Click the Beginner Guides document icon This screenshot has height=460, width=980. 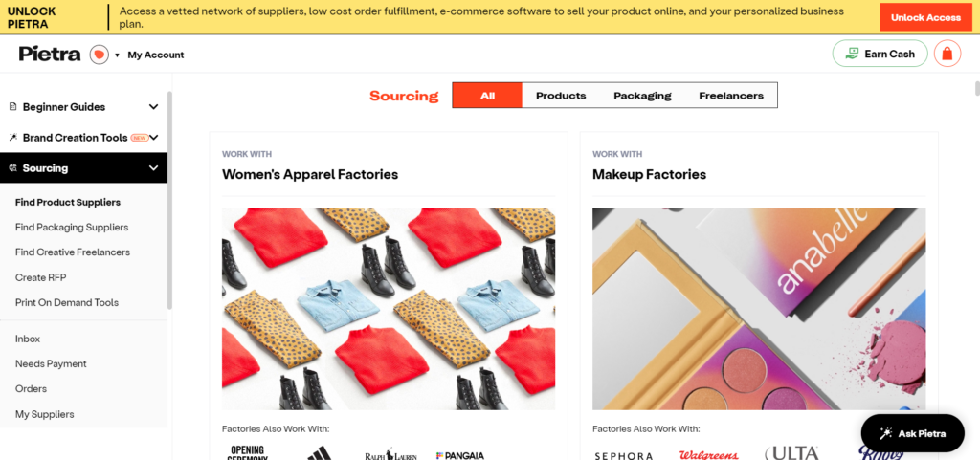[x=13, y=107]
